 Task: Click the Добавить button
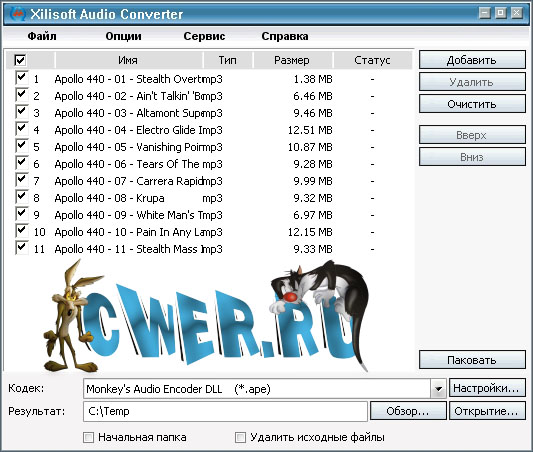pyautogui.click(x=472, y=60)
